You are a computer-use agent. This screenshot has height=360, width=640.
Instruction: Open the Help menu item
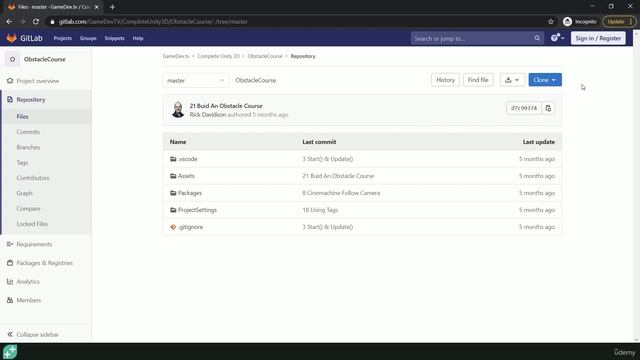138,38
